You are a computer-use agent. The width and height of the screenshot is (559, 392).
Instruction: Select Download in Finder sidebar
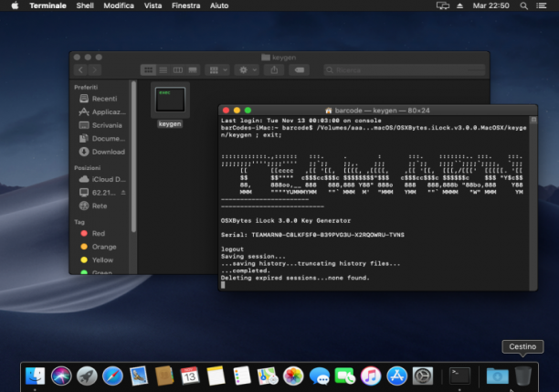(100, 152)
